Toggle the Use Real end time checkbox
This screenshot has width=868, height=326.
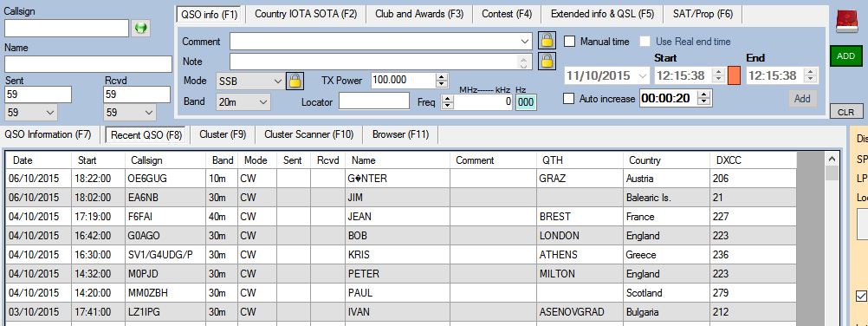(645, 42)
